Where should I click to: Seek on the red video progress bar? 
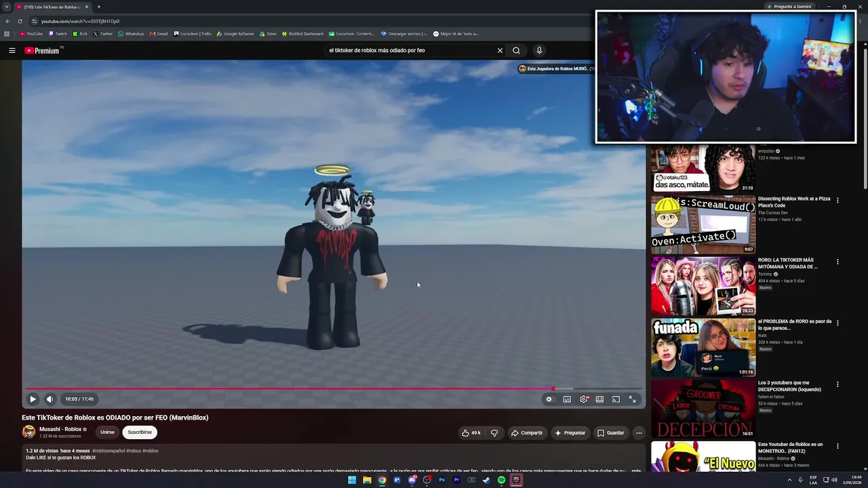334,389
